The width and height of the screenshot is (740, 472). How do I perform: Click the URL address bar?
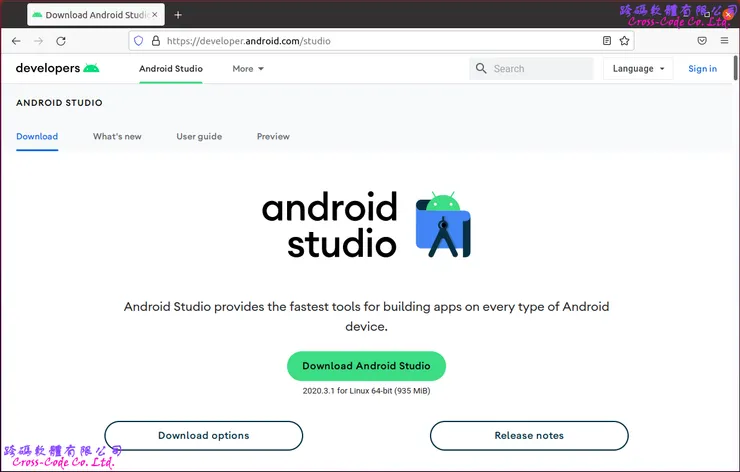(381, 41)
